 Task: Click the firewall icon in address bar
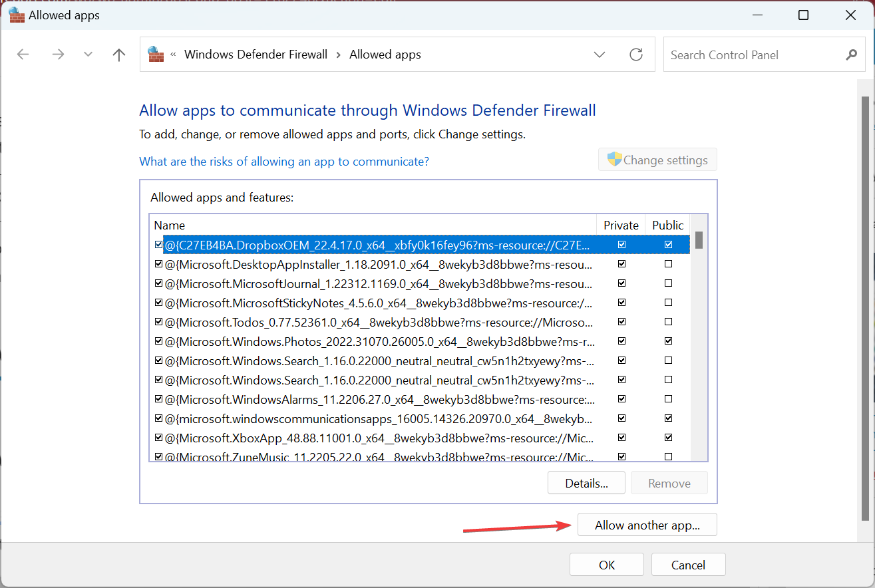coord(156,54)
